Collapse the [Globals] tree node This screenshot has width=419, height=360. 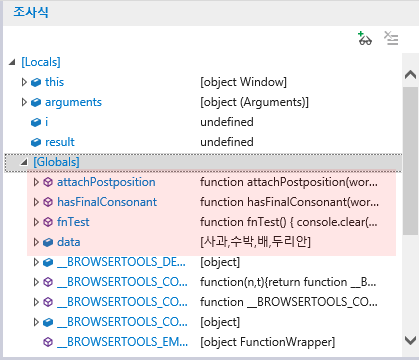24,162
